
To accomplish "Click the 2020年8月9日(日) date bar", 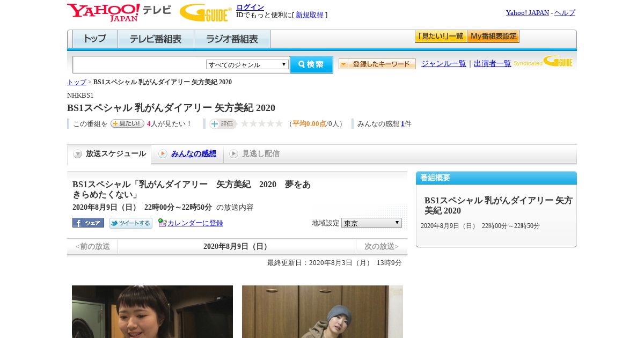I will coord(237,247).
